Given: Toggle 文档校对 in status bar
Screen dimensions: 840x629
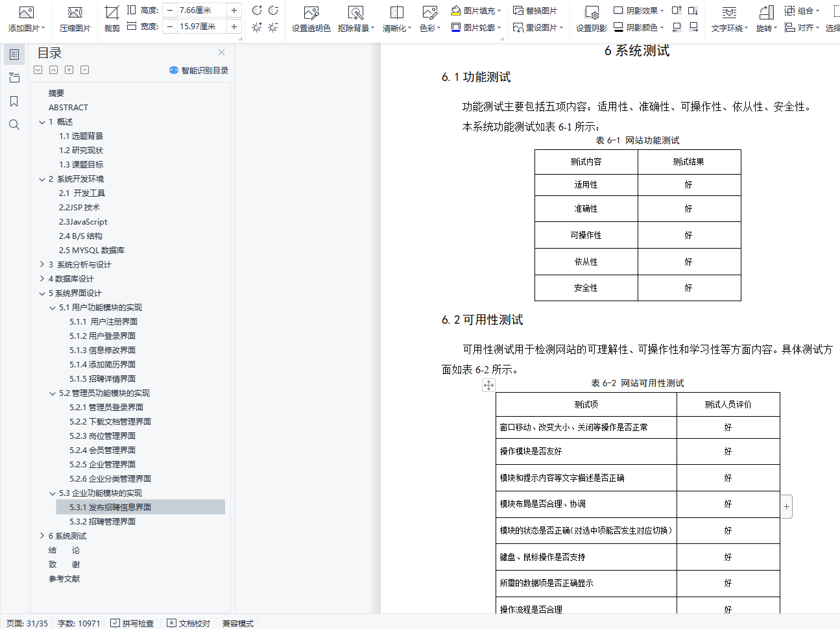Looking at the screenshot, I should pyautogui.click(x=189, y=623).
